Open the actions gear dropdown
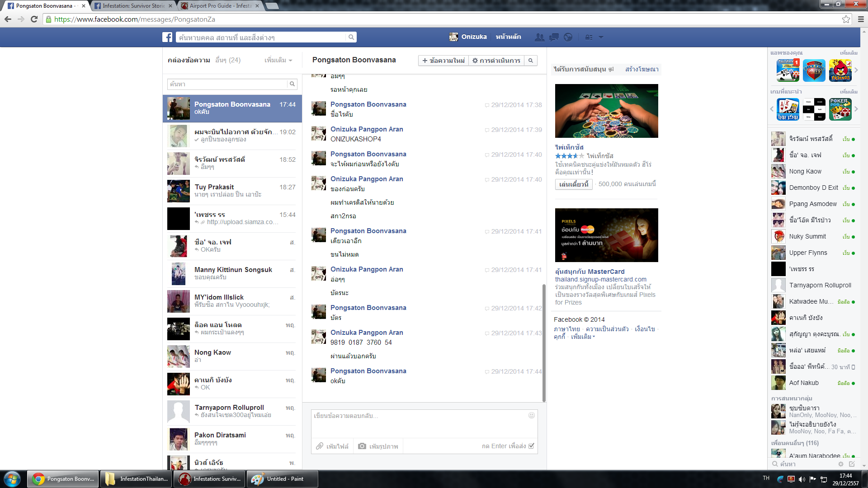Screen dimensions: 868x488 (496, 61)
